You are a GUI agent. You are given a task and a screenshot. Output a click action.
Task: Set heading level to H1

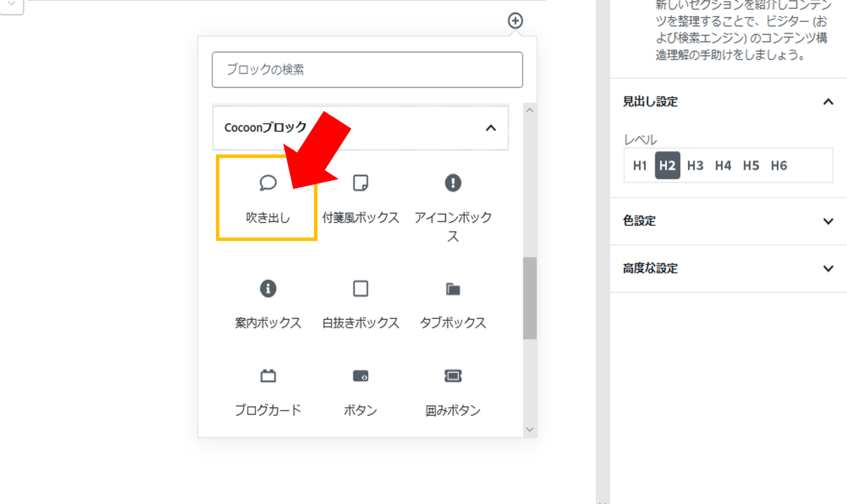pyautogui.click(x=639, y=165)
